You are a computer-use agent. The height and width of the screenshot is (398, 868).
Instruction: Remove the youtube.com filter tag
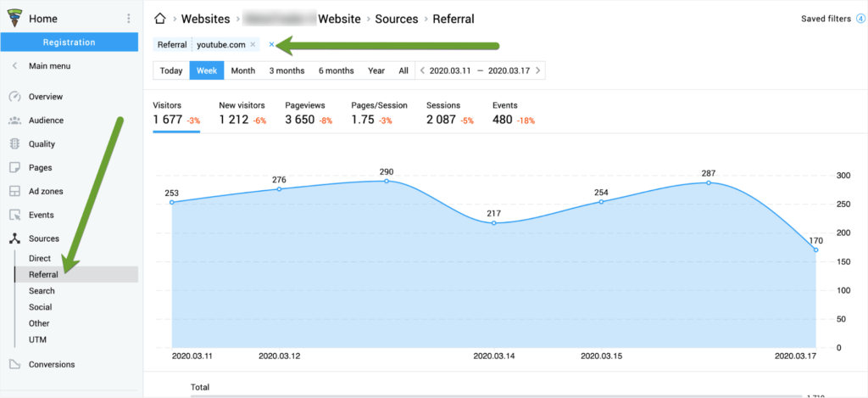tap(253, 45)
